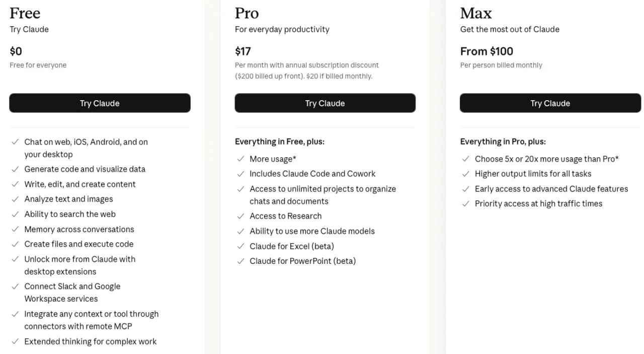Click checkmark next to Ability to search the web
The width and height of the screenshot is (644, 354).
[15, 214]
